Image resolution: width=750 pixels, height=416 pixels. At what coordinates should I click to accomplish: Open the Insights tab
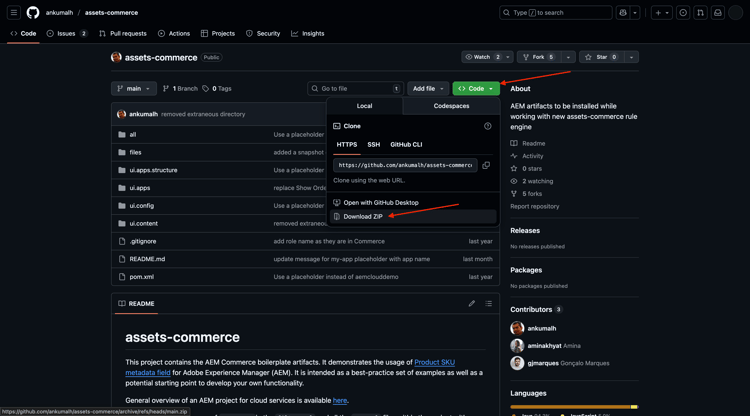[308, 33]
